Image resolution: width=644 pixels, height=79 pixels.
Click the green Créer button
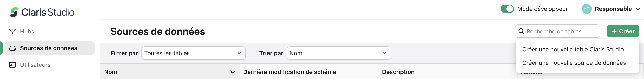tap(623, 31)
